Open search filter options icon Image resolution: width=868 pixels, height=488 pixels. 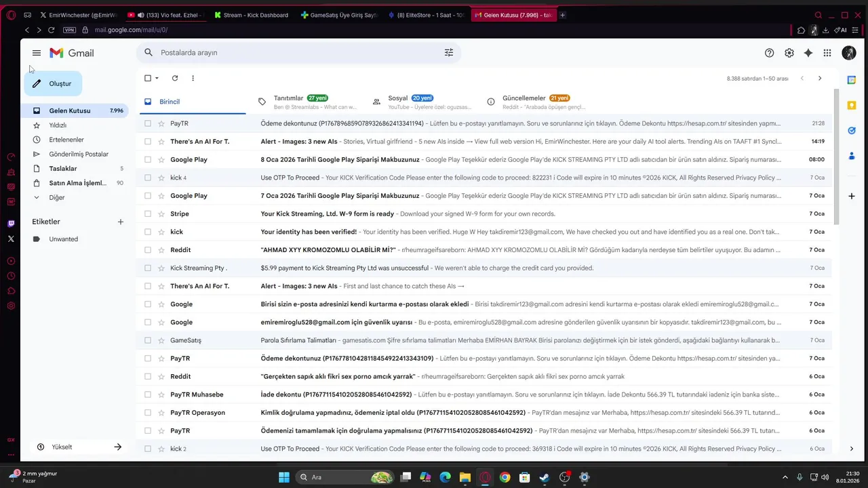coord(449,53)
